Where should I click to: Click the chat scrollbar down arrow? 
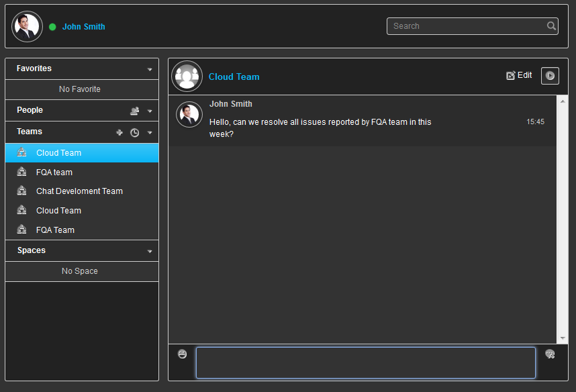click(563, 338)
